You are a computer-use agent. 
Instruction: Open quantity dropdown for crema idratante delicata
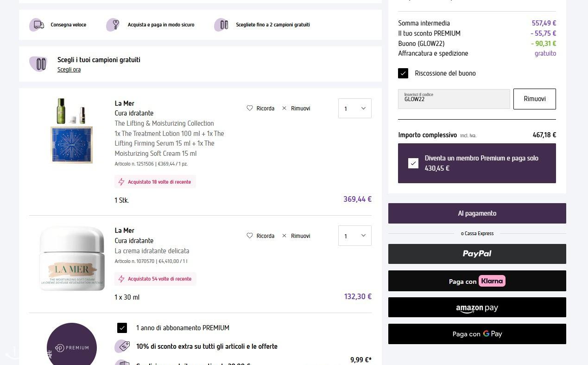tap(354, 236)
